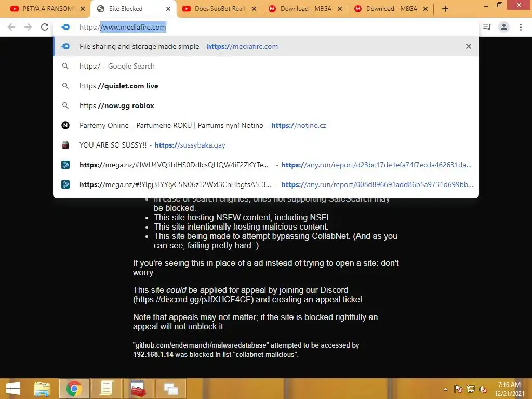
Task: Click the 'intentionally hosting malicious content' bullet
Action: tap(241, 227)
